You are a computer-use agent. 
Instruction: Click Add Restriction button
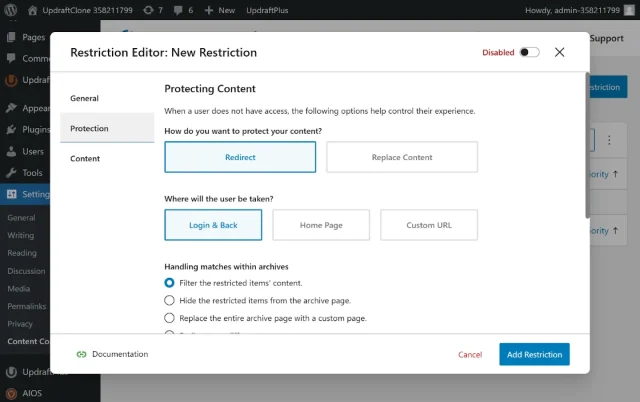click(x=534, y=354)
